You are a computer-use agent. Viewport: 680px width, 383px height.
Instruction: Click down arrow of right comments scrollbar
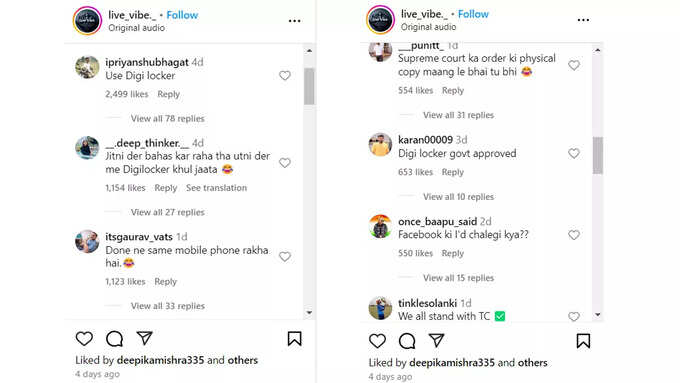point(598,314)
